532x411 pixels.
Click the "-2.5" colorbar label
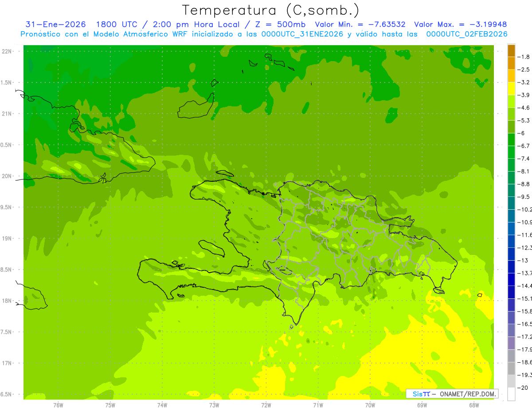[x=524, y=70]
